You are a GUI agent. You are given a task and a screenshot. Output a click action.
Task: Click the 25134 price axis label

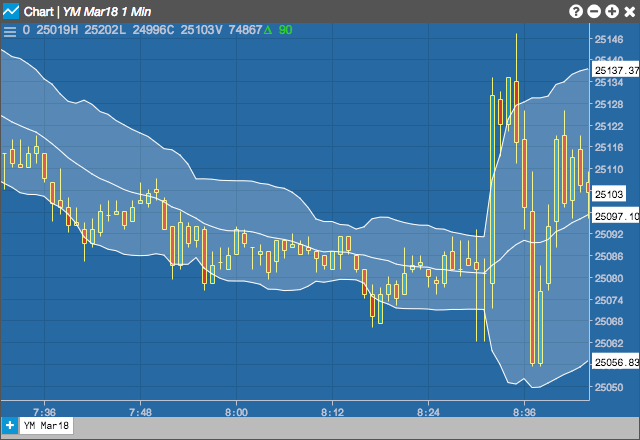[609, 82]
